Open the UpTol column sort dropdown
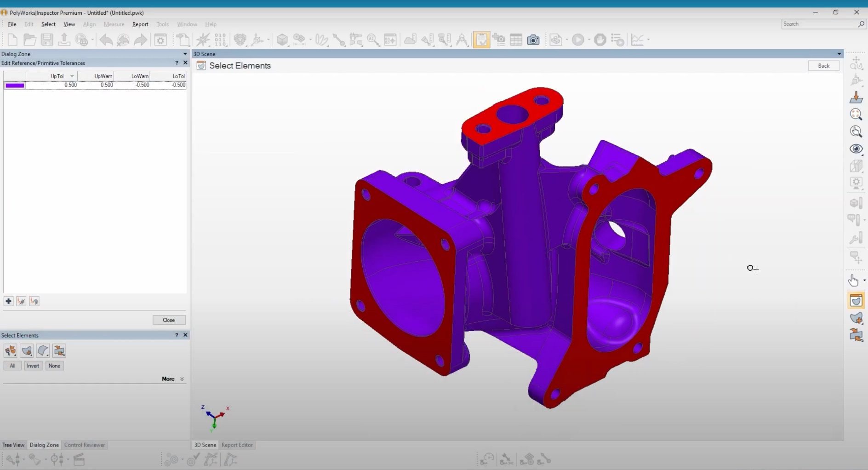 point(72,75)
